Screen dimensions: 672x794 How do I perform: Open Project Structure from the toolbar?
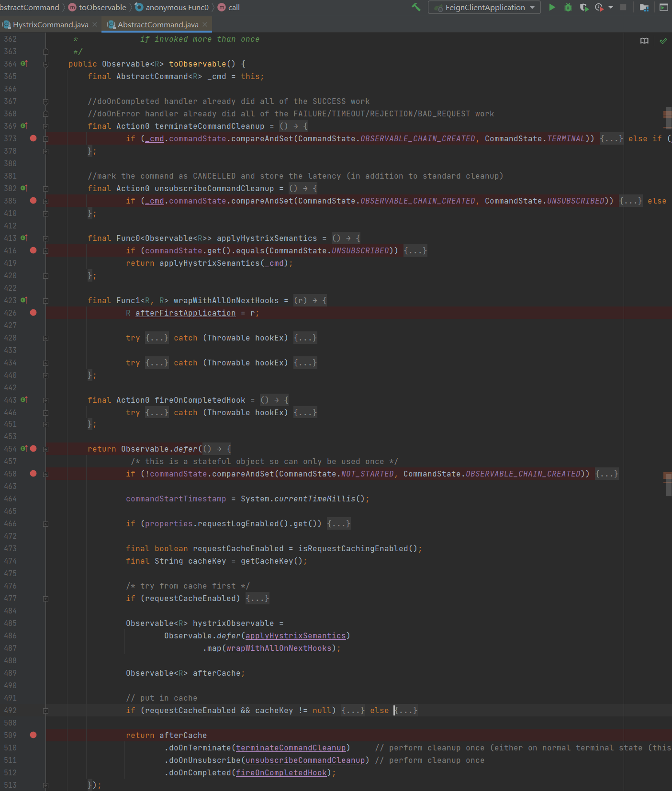tap(644, 7)
